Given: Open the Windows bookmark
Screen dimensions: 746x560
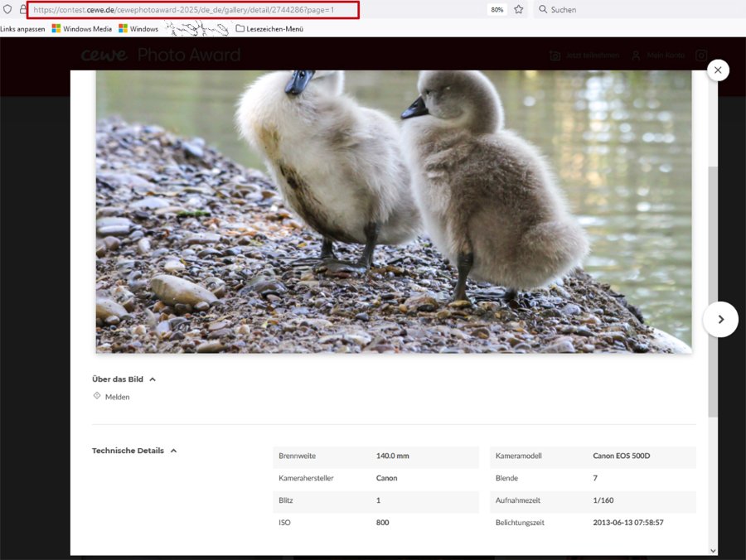Looking at the screenshot, I should 138,29.
